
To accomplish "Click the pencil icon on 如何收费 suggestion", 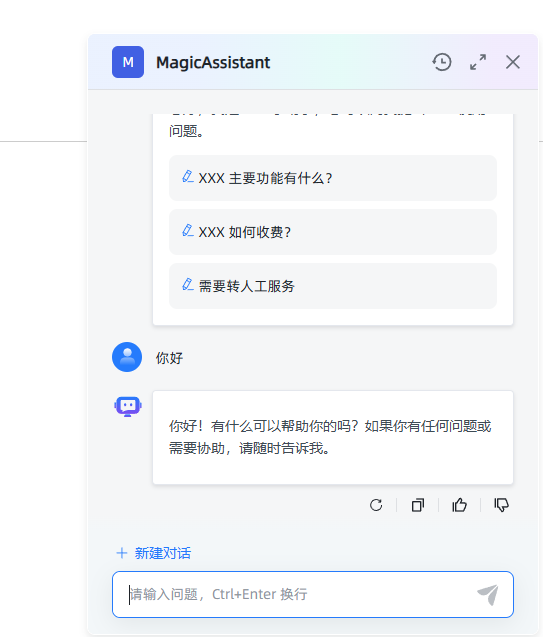I will point(188,230).
